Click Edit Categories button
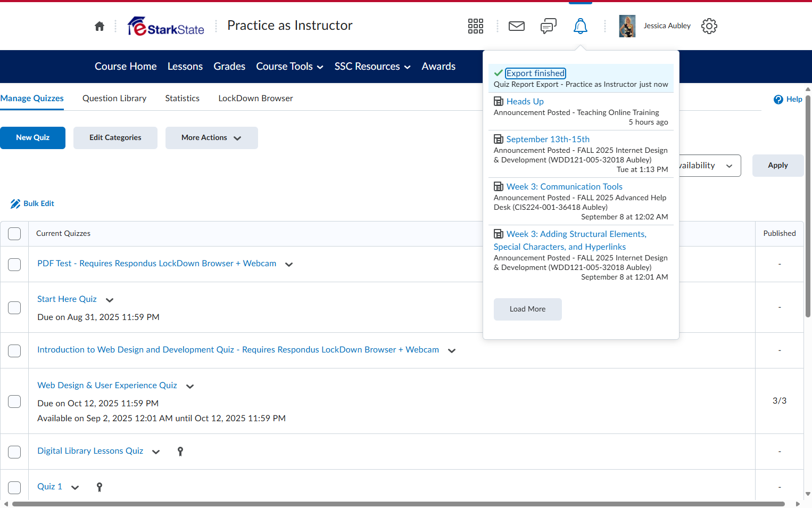 coord(115,138)
